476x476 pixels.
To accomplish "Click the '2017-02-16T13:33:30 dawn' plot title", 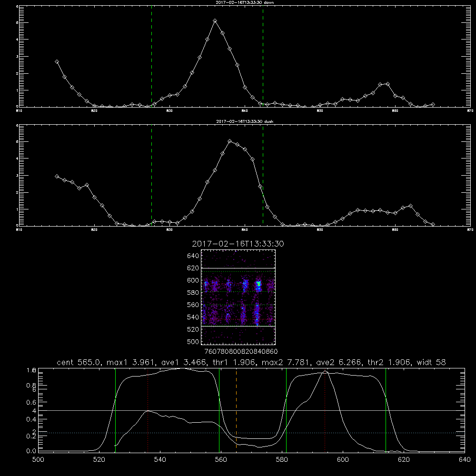I will click(245, 2).
